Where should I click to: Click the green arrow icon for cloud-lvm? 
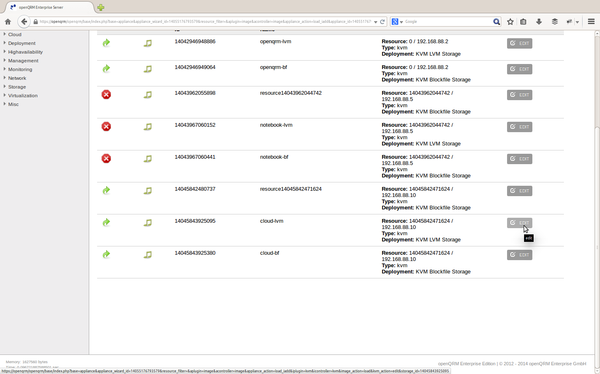(x=106, y=222)
